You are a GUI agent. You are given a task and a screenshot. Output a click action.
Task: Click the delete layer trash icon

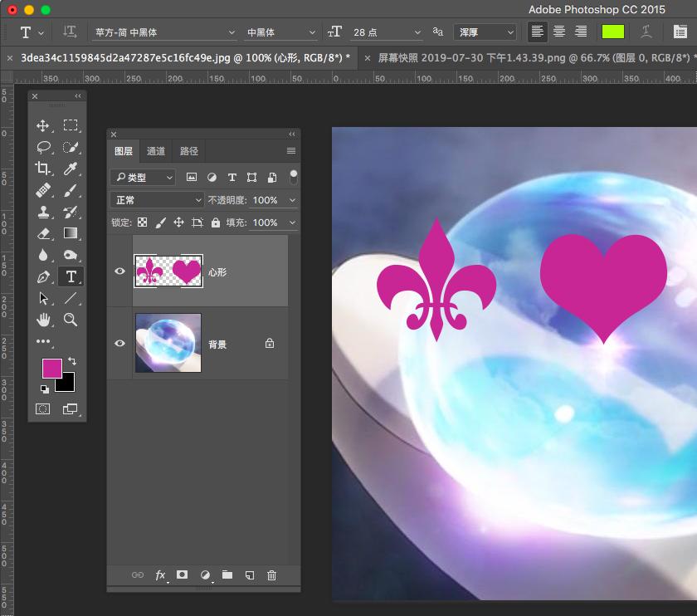pos(271,575)
